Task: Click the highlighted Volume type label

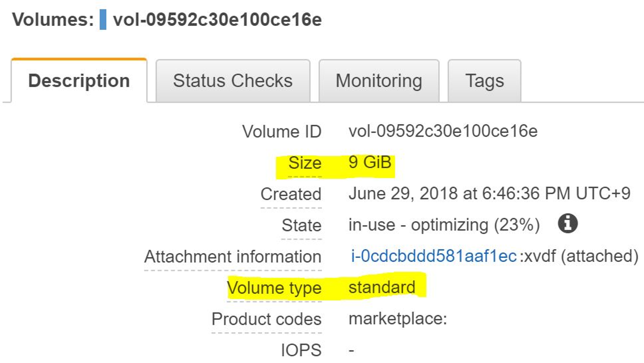Action: (274, 288)
